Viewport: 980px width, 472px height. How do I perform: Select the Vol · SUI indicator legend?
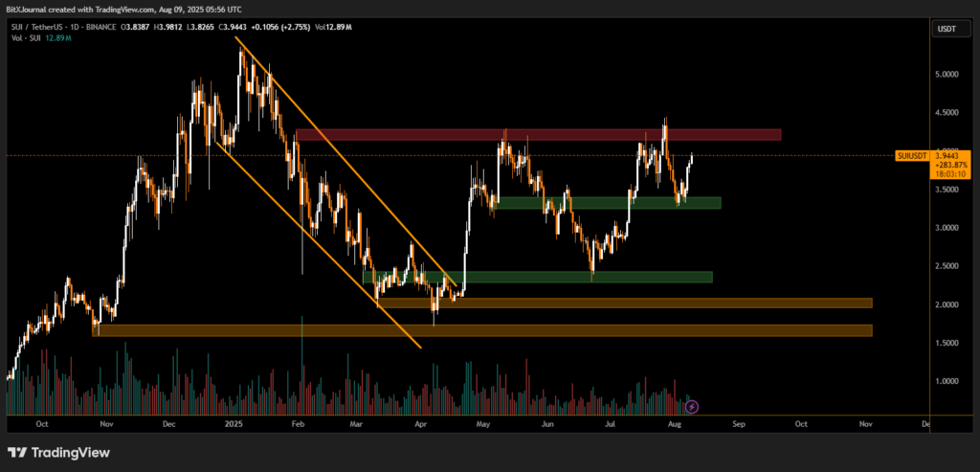21,38
